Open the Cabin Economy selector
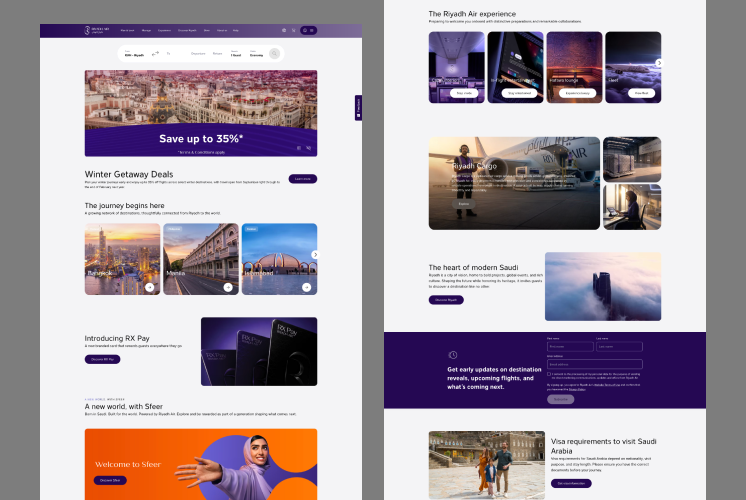746x500 pixels. [256, 54]
